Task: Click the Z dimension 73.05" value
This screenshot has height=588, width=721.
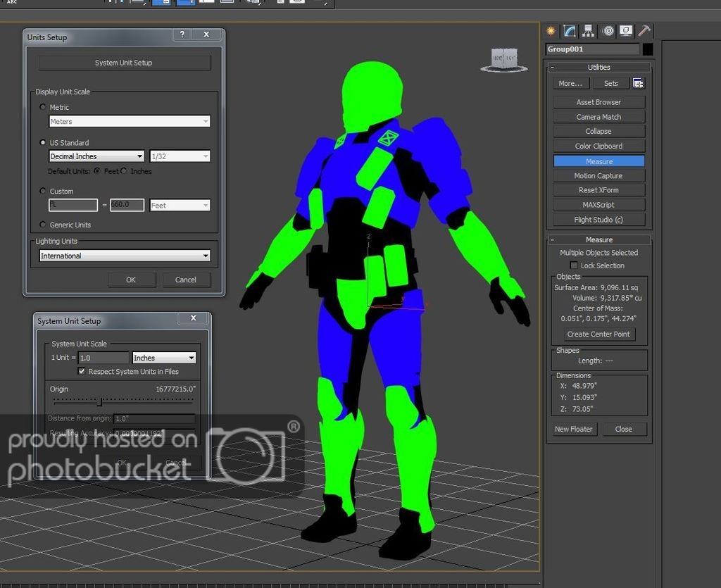Action: [582, 408]
